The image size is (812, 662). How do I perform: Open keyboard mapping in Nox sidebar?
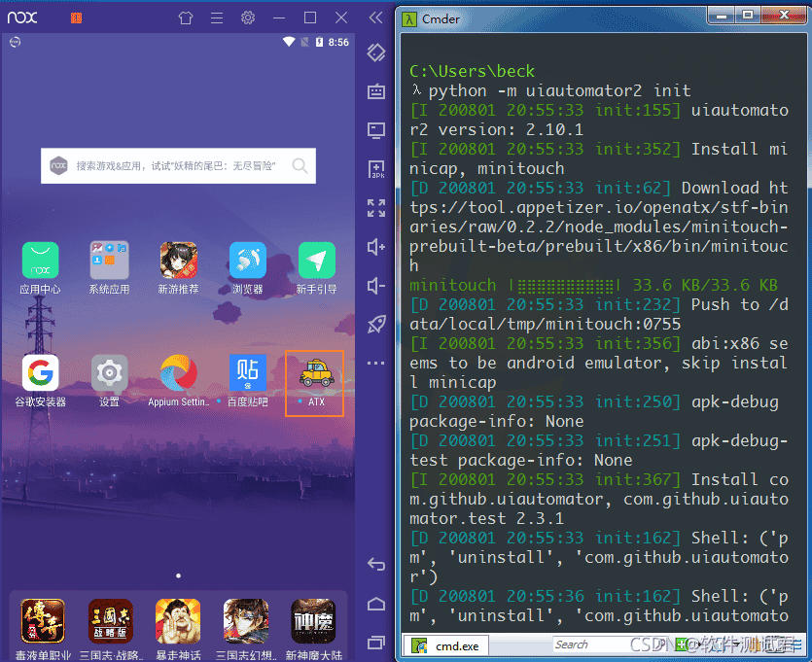tap(376, 91)
